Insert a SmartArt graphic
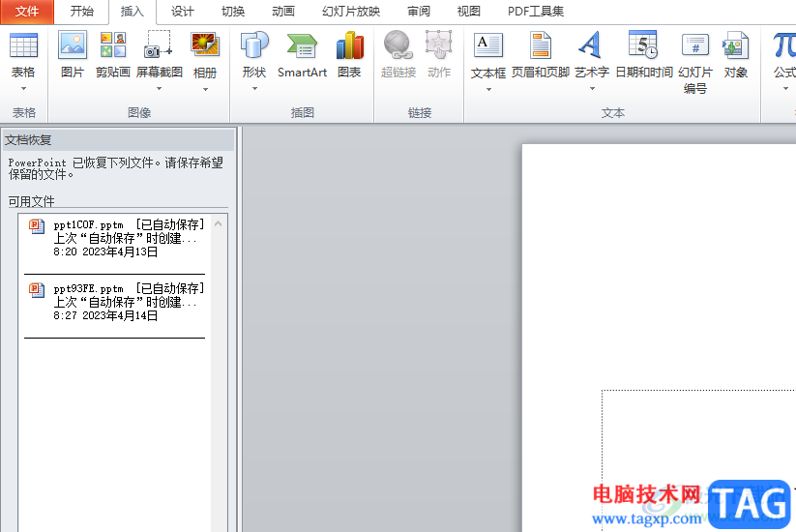The image size is (796, 532). click(302, 45)
